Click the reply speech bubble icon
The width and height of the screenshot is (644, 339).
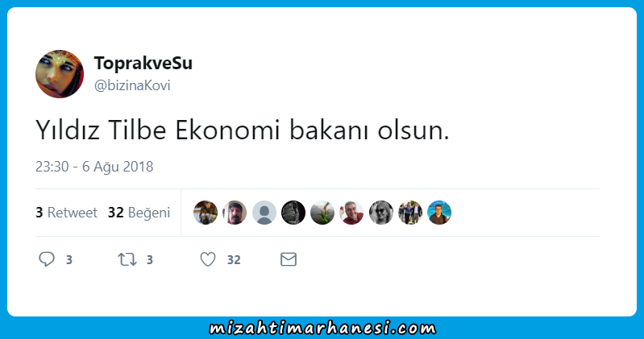(x=47, y=259)
